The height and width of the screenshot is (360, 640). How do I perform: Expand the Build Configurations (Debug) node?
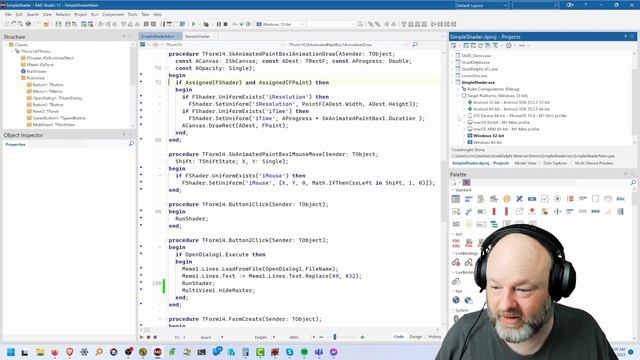[x=458, y=89]
